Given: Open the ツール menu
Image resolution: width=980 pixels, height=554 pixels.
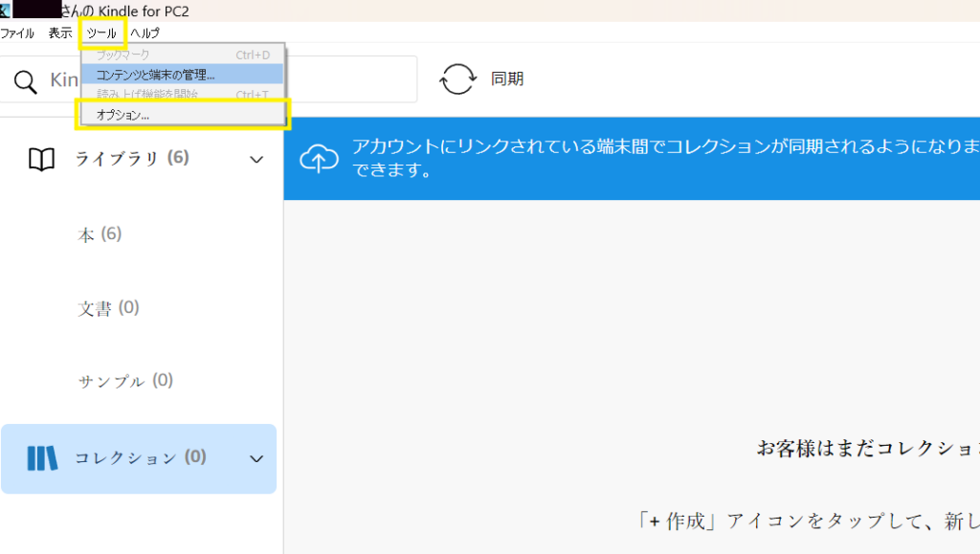Looking at the screenshot, I should click(101, 33).
